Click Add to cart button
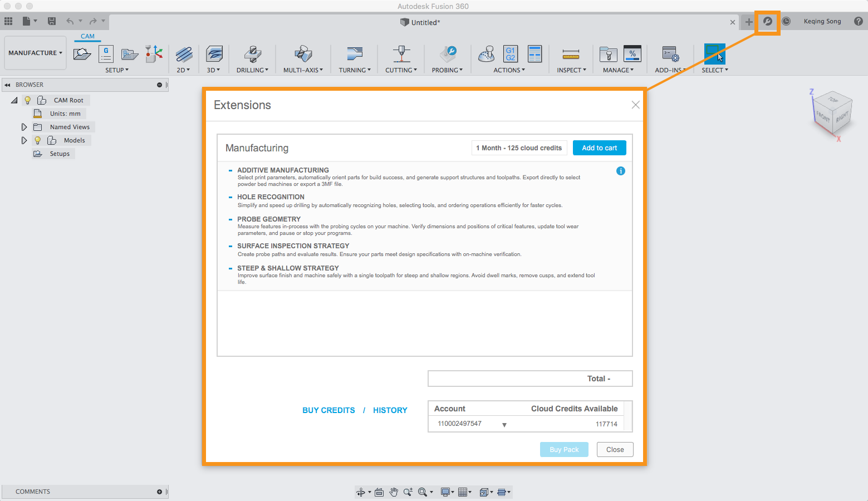 coord(600,148)
